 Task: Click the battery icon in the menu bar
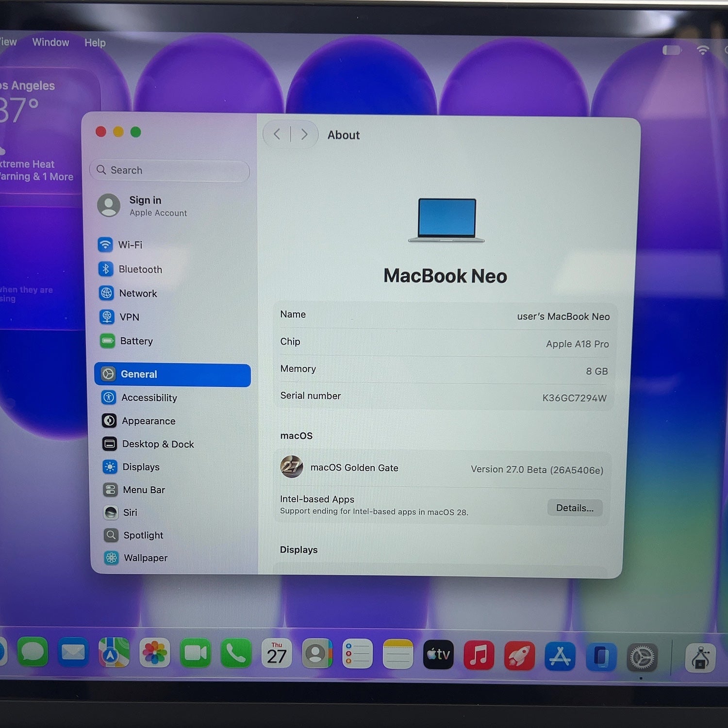(672, 50)
